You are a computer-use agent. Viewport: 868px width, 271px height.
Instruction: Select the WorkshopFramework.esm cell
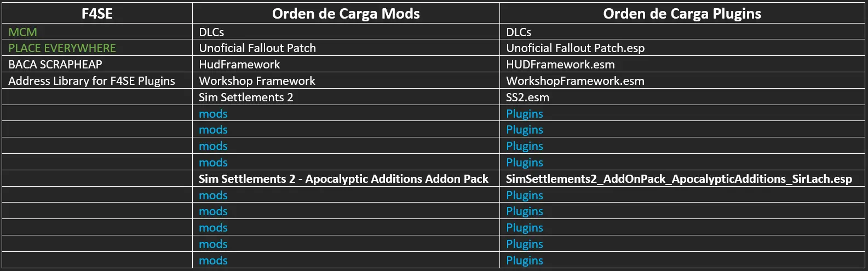coord(682,80)
